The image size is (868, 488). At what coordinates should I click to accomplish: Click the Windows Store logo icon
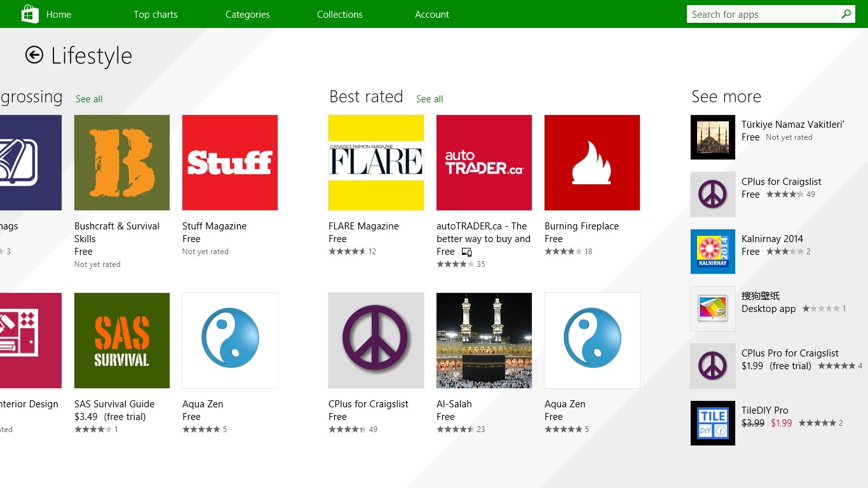[30, 14]
